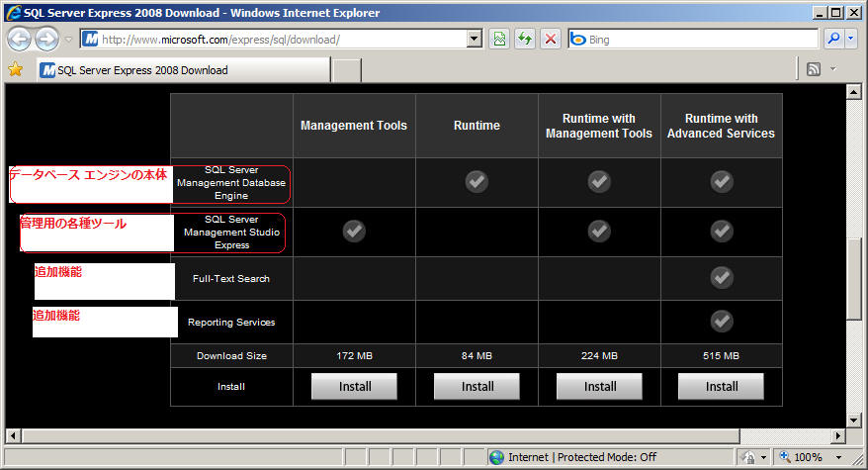Open the search provider dropdown arrow
This screenshot has height=470, width=868.
[851, 39]
